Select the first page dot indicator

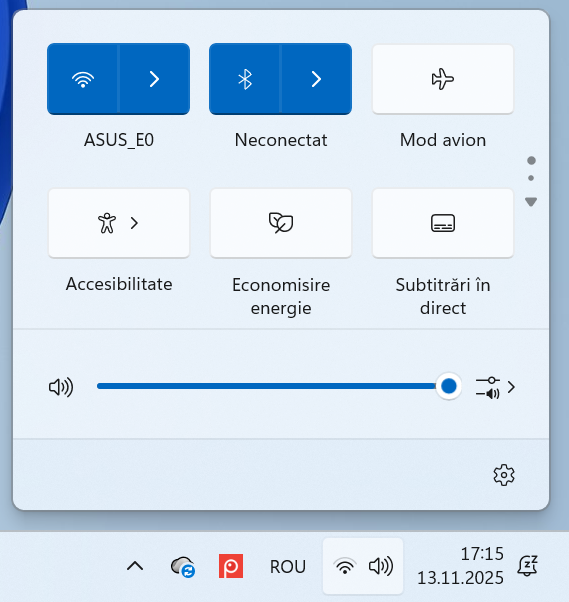[531, 160]
